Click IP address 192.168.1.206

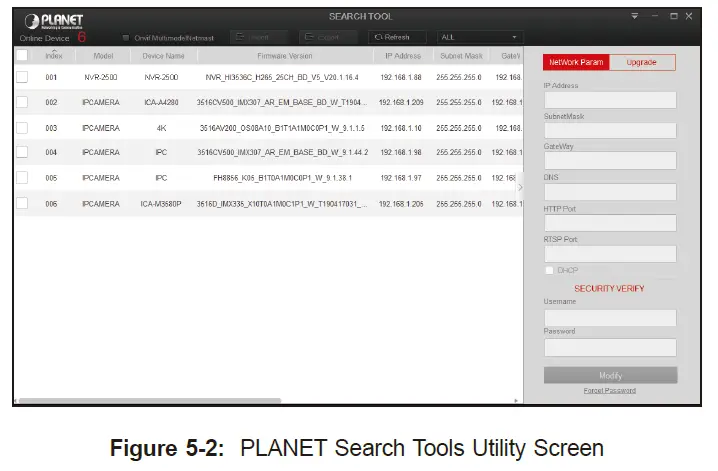coord(401,204)
